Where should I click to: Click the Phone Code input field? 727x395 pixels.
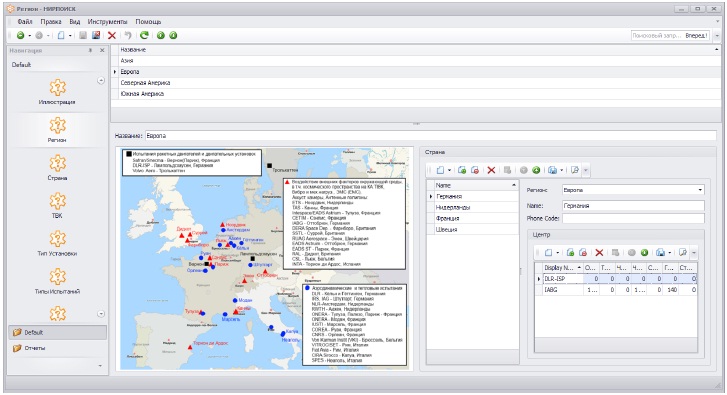(x=633, y=218)
